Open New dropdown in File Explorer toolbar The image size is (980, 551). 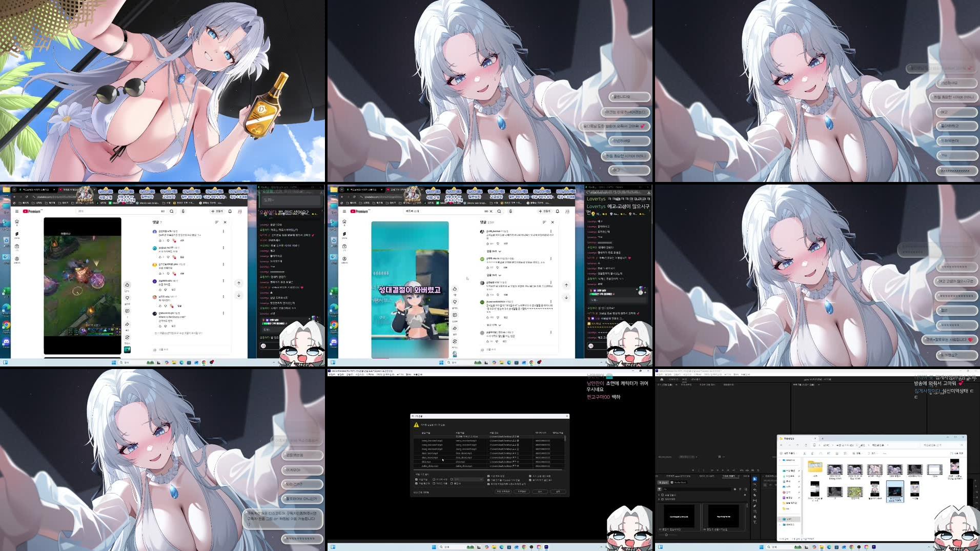[789, 453]
